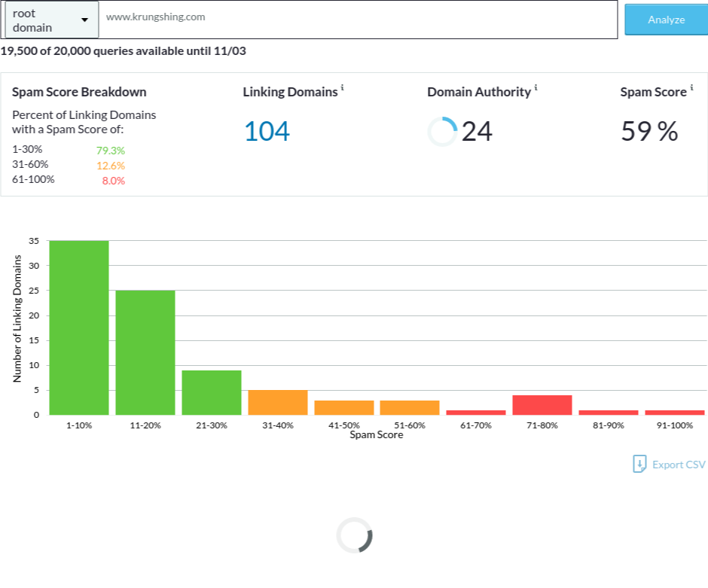Viewport: 708px width, 588px height.
Task: Select the 91-100% red bar
Action: pos(675,412)
